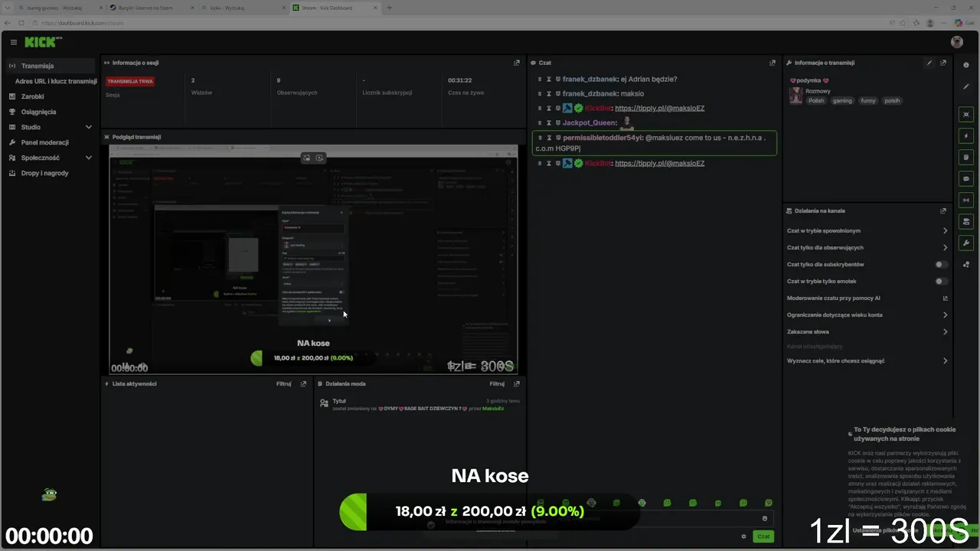980x551 pixels.
Task: Open the emote picker in chat input
Action: 765,518
